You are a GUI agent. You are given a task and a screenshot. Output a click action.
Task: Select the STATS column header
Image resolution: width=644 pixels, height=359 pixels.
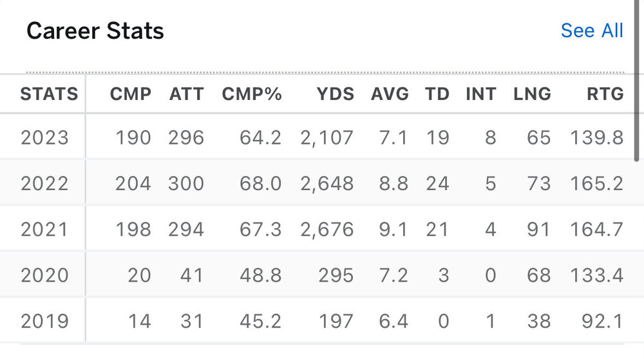[49, 94]
